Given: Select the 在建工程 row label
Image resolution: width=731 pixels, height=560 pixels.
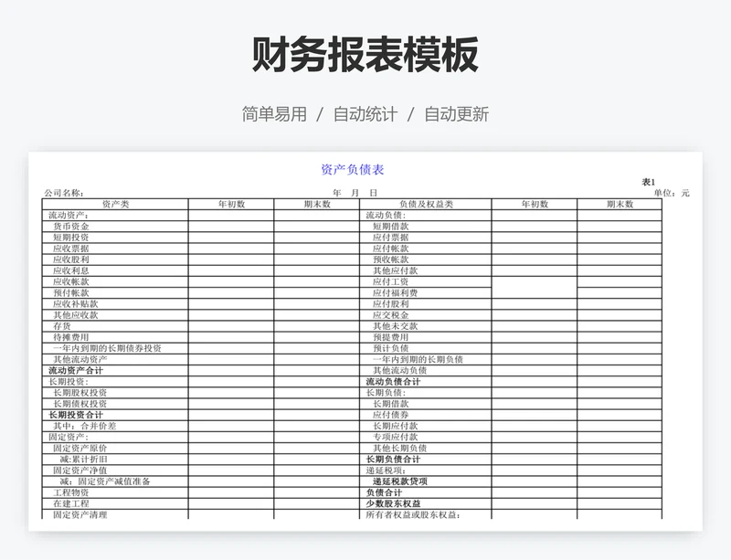Looking at the screenshot, I should click(71, 503).
